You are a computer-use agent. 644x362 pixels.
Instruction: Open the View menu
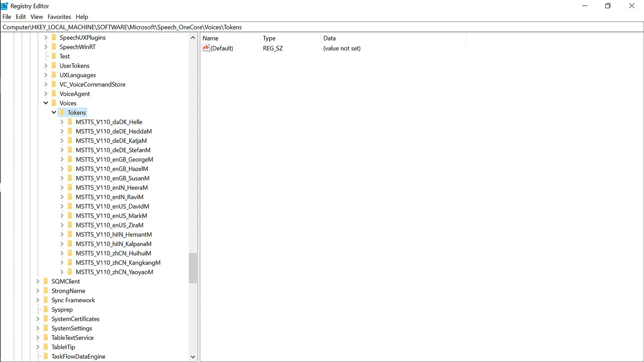(37, 17)
